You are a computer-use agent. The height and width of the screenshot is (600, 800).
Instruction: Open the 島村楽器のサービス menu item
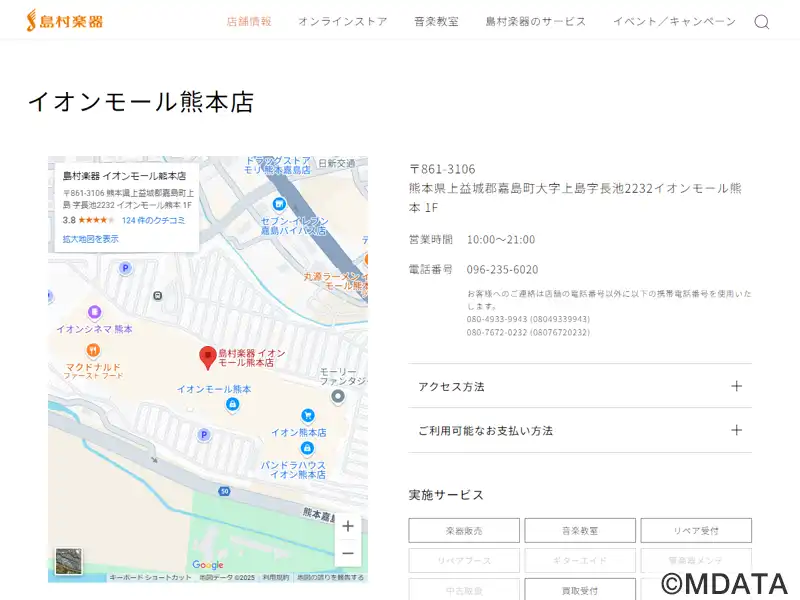tap(535, 21)
